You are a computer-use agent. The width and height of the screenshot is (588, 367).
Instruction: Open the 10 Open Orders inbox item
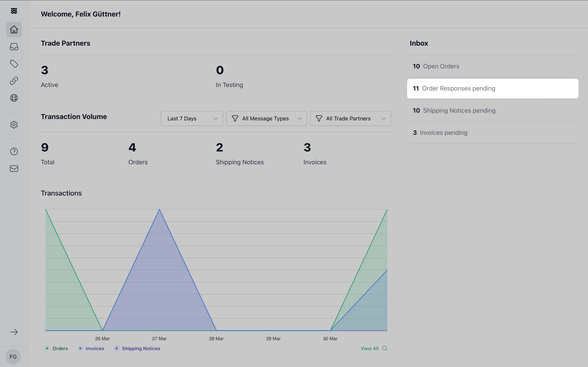click(493, 66)
